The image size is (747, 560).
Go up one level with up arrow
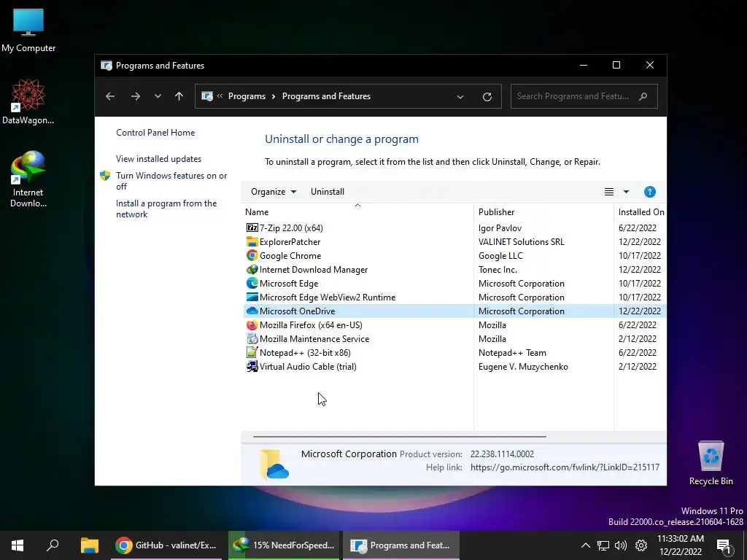coord(179,96)
